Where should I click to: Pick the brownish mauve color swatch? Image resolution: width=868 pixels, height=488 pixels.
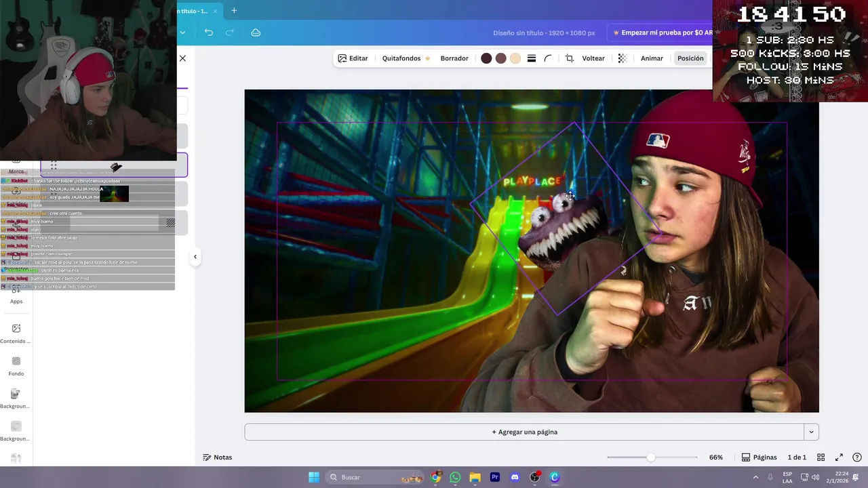coord(500,58)
